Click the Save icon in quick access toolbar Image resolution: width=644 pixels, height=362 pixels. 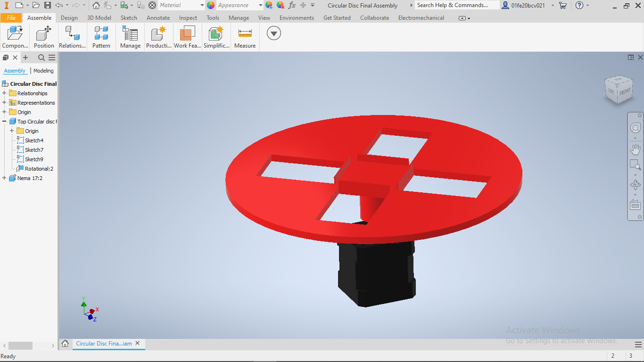click(x=47, y=5)
